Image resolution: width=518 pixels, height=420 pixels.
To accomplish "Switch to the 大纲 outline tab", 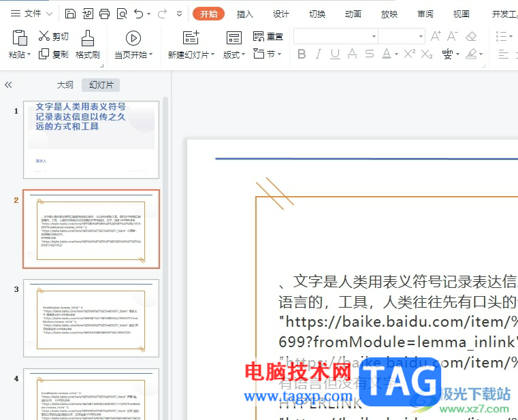I will point(65,85).
